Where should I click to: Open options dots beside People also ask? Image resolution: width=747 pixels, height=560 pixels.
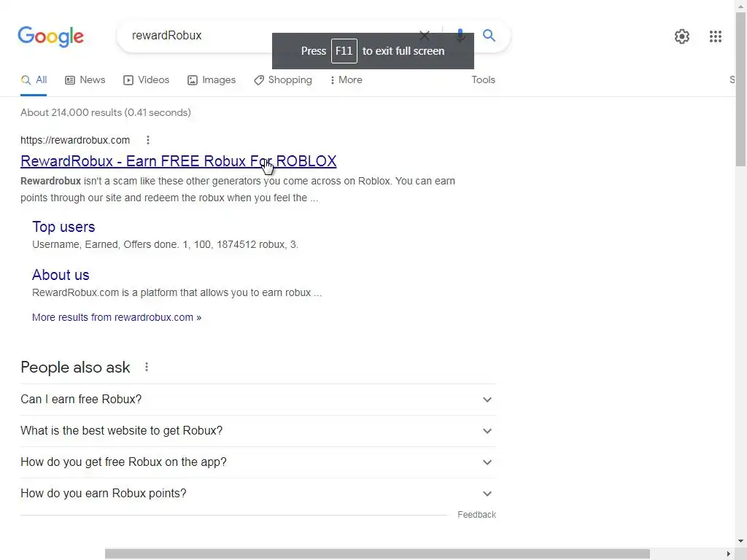[147, 367]
